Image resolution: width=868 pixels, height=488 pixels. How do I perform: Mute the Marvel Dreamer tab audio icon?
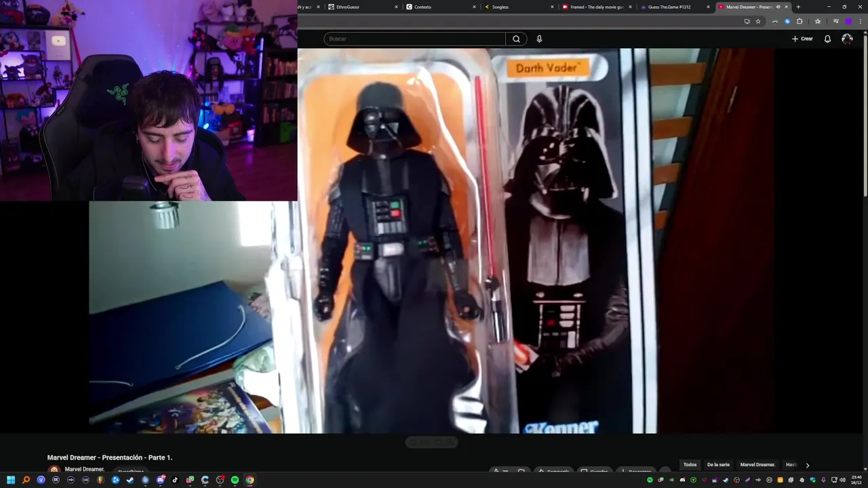pyautogui.click(x=778, y=7)
